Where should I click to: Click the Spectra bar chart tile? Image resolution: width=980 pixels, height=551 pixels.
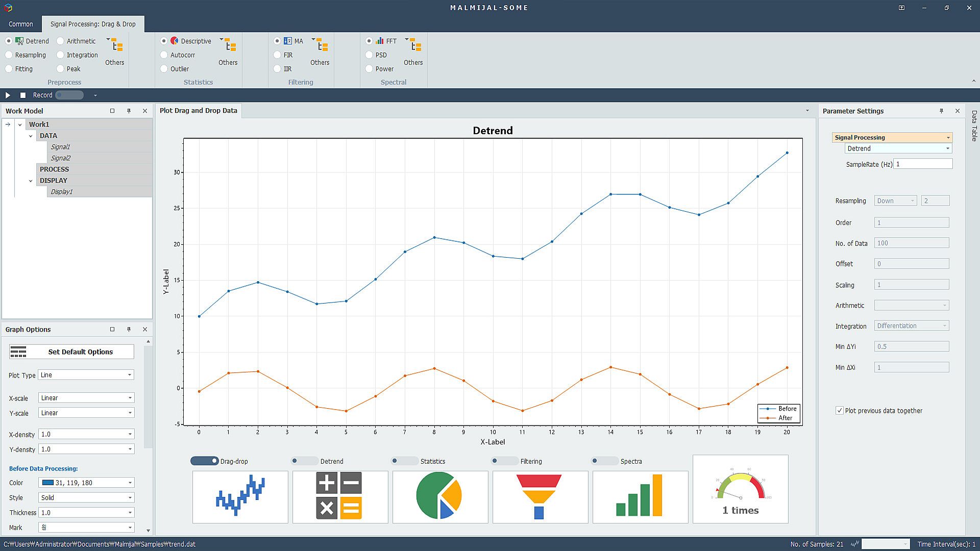640,496
